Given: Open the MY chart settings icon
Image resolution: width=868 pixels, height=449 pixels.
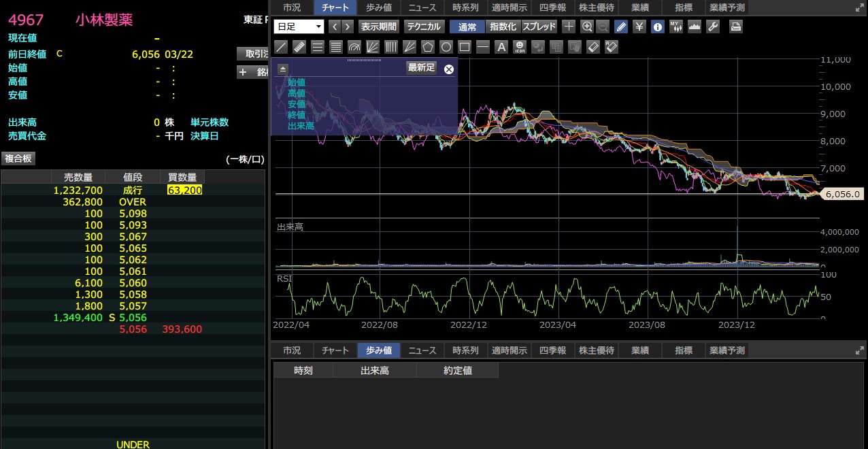Looking at the screenshot, I should point(675,27).
